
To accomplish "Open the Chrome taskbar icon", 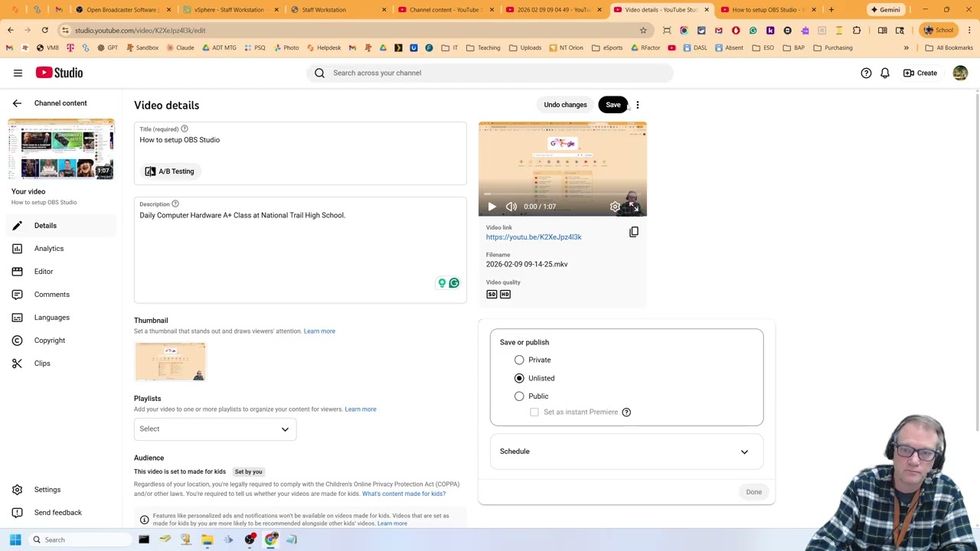I will pyautogui.click(x=270, y=540).
